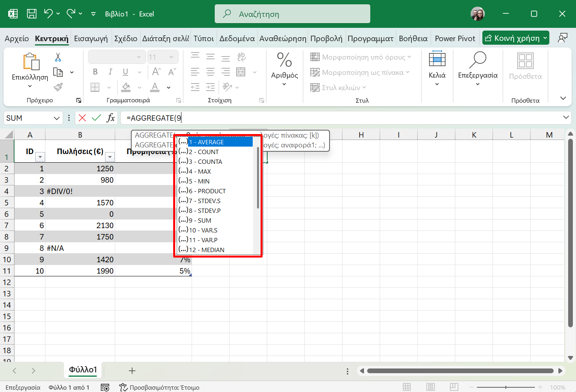Click the Cut scissors icon
This screenshot has width=576, height=392.
(x=58, y=57)
